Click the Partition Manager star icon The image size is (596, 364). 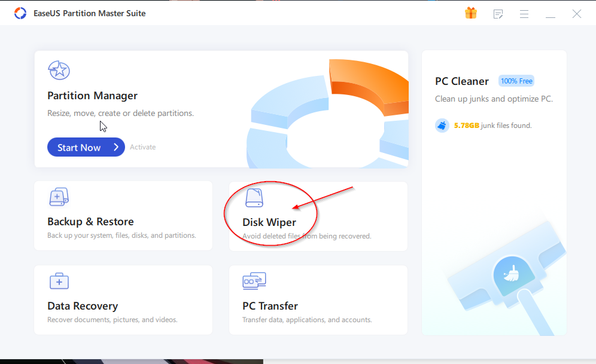[x=59, y=70]
